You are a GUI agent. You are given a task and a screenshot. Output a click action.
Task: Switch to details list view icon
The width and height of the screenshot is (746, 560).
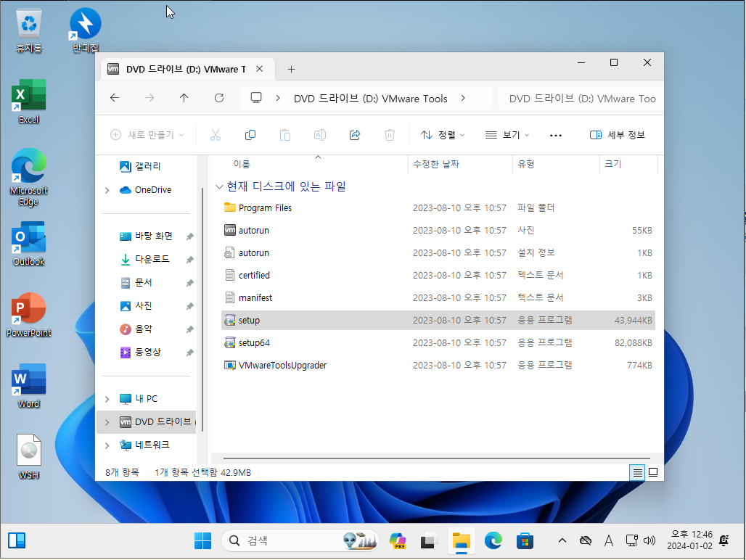coord(637,472)
